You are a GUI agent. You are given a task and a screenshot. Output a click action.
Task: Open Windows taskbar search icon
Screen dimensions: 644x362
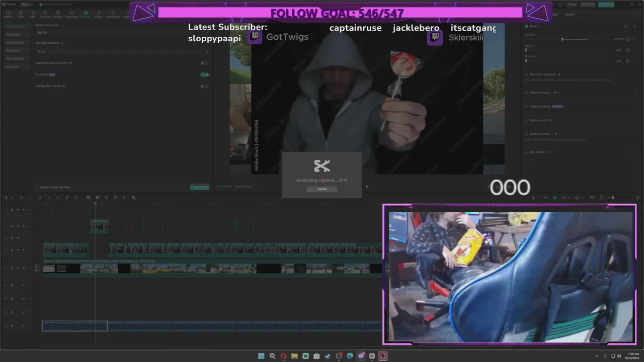272,356
